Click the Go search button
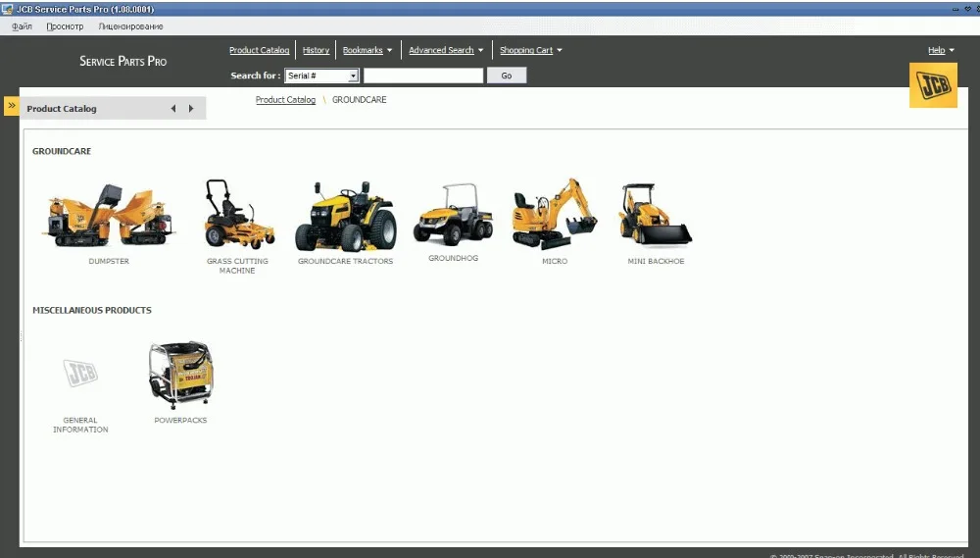Image resolution: width=980 pixels, height=558 pixels. tap(507, 76)
